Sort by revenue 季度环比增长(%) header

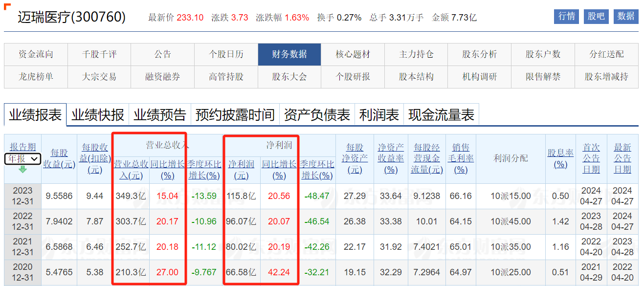[x=204, y=169]
